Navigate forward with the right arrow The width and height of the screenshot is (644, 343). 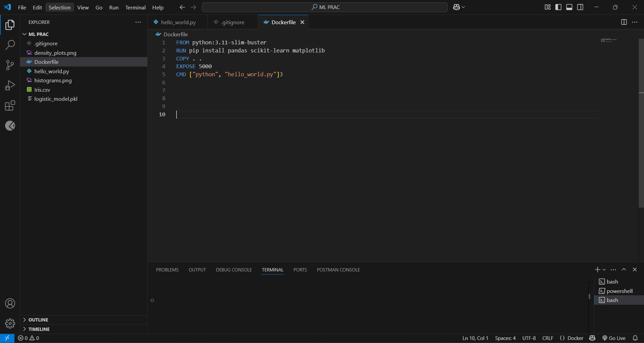point(193,7)
